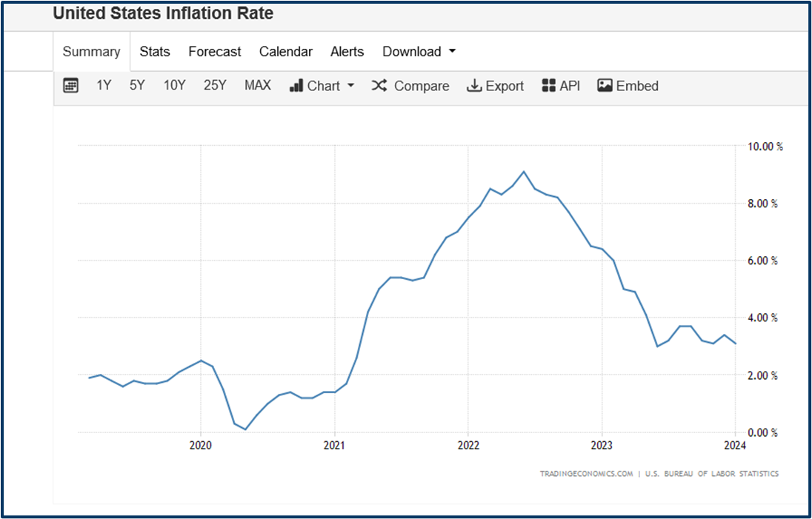
Task: Open the Alerts page
Action: click(347, 51)
